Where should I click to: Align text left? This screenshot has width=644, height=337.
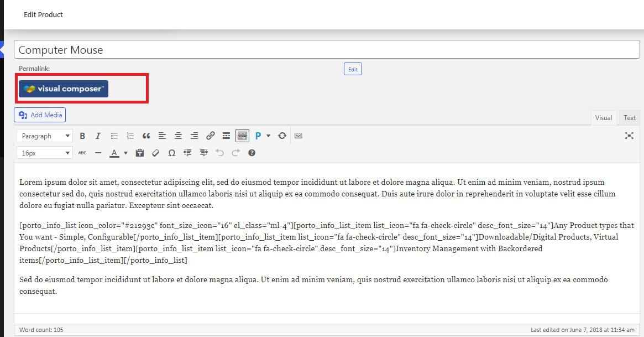coord(162,136)
